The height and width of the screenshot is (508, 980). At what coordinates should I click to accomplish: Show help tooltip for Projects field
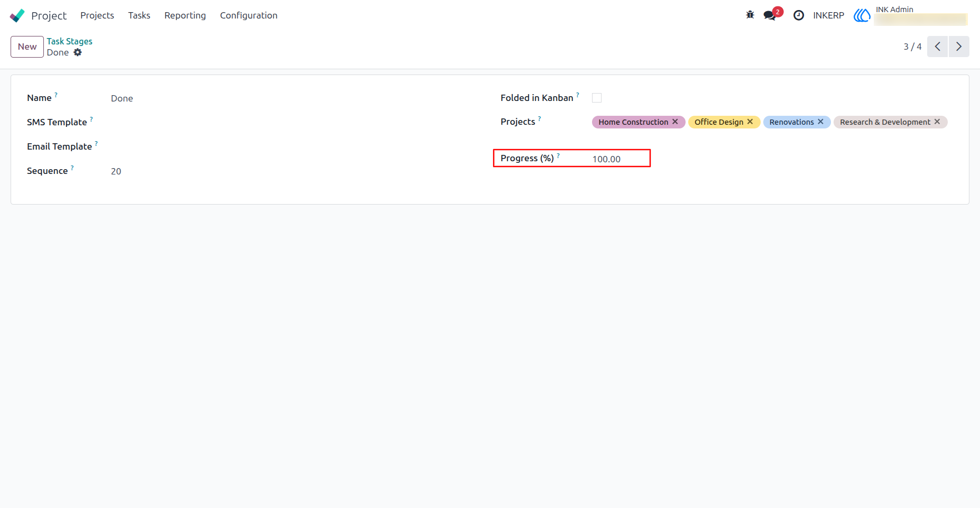540,118
